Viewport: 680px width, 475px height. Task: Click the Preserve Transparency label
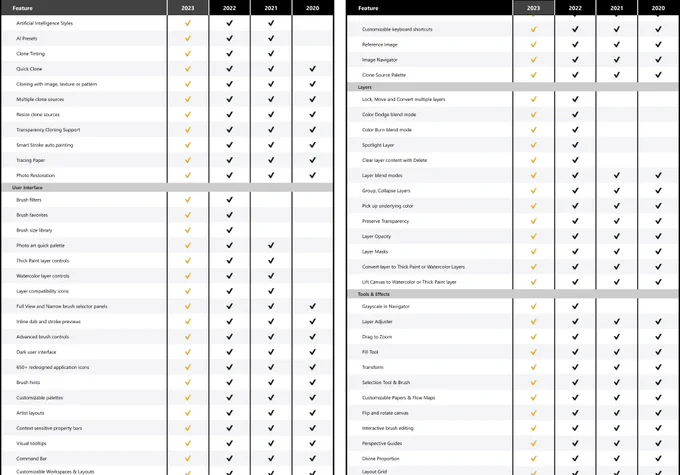pyautogui.click(x=386, y=221)
